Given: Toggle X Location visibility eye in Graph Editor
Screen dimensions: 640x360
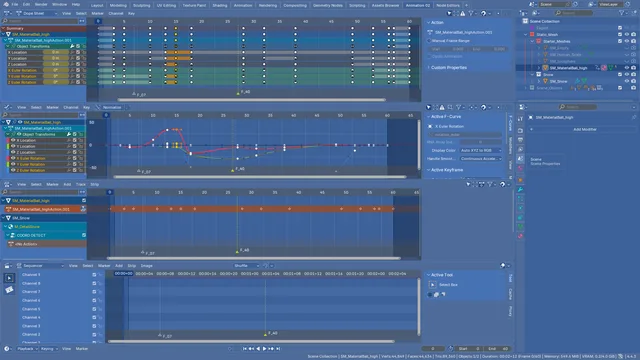Looking at the screenshot, I should (13, 140).
